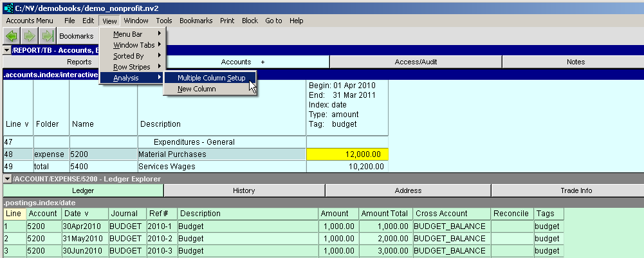The image size is (644, 258).
Task: Choose New Column from Analysis submenu
Action: (x=196, y=89)
